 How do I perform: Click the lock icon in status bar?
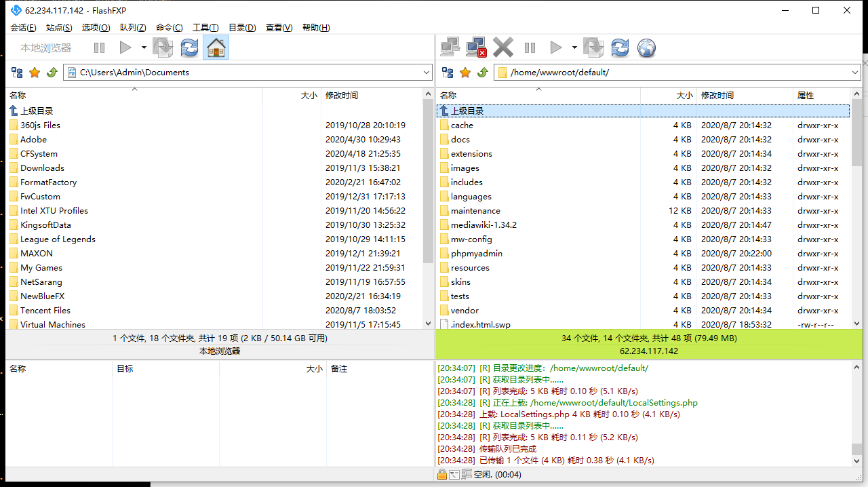[441, 475]
